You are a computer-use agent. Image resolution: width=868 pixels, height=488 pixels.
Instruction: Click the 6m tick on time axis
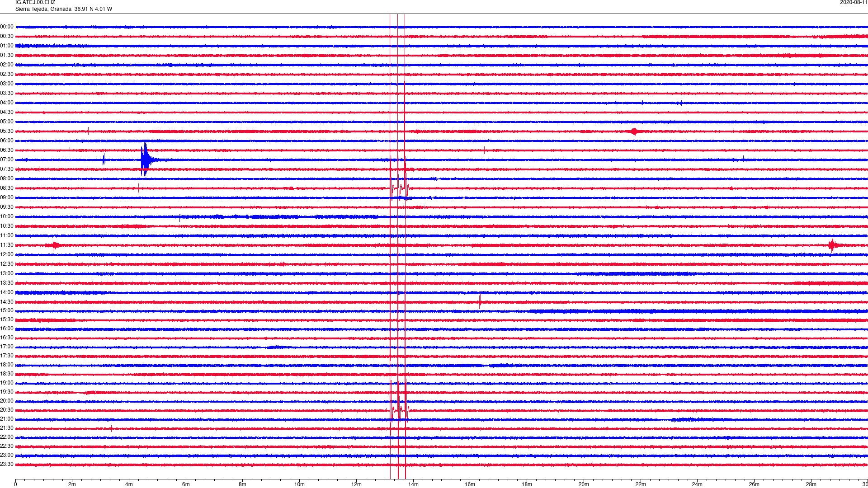pos(186,484)
